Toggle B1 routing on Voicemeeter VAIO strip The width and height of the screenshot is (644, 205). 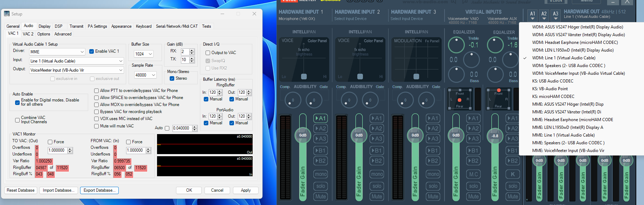pyautogui.click(x=473, y=151)
